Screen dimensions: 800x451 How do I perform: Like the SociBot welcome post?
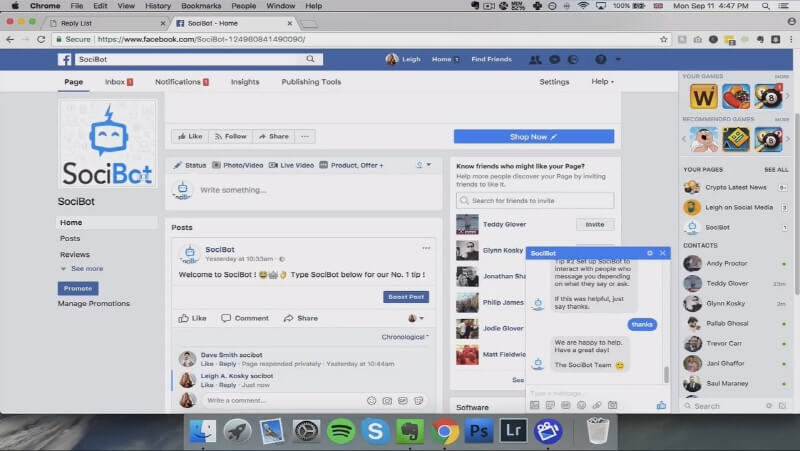[192, 318]
